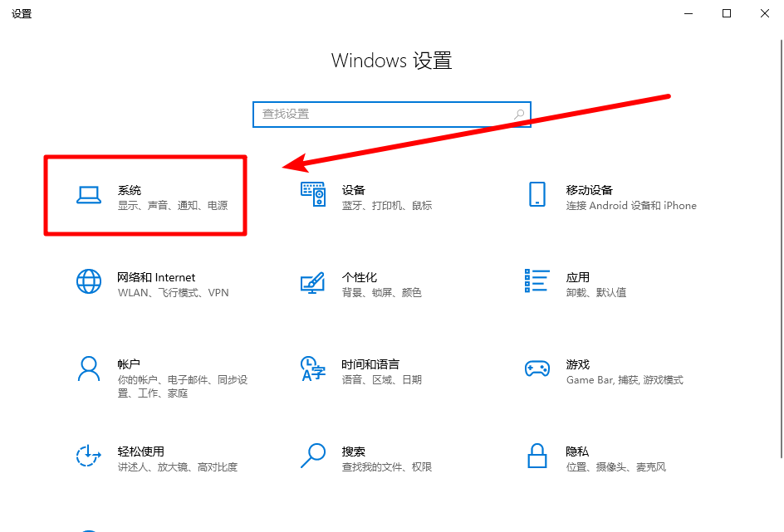Open the 游戏 gamepad icon
This screenshot has width=784, height=532.
537,368
